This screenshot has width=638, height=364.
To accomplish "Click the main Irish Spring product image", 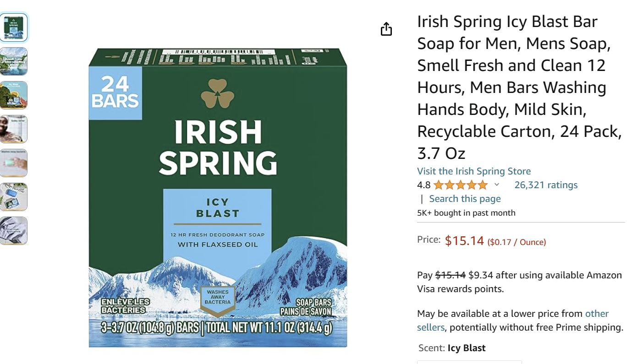I will (218, 197).
